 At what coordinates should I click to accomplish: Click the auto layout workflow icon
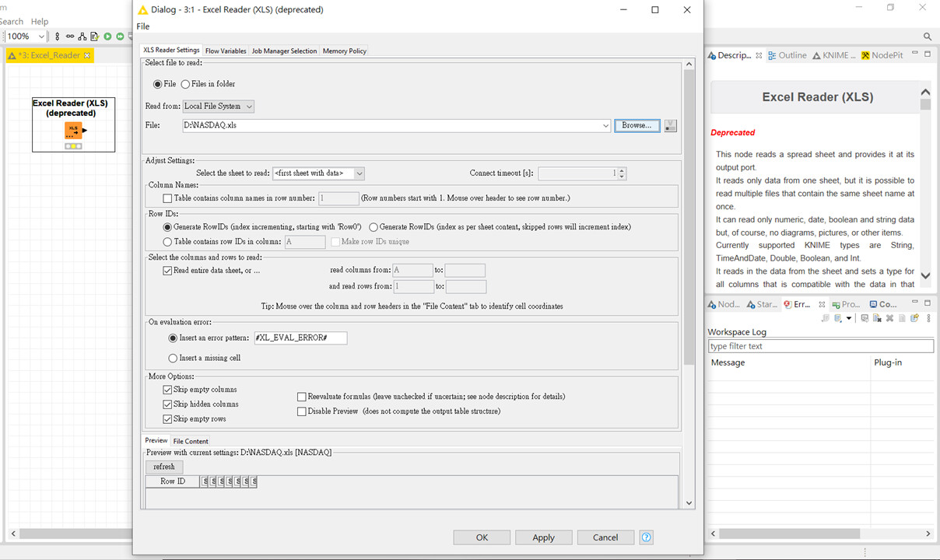click(x=82, y=37)
